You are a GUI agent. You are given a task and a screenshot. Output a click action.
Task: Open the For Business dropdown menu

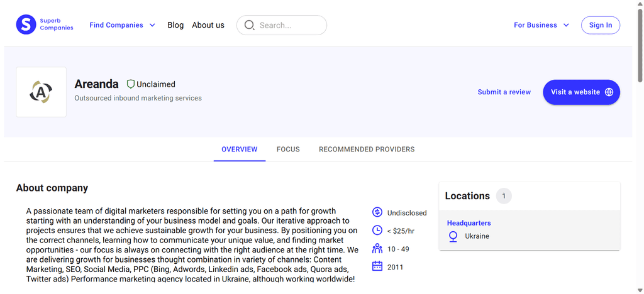[x=541, y=25]
